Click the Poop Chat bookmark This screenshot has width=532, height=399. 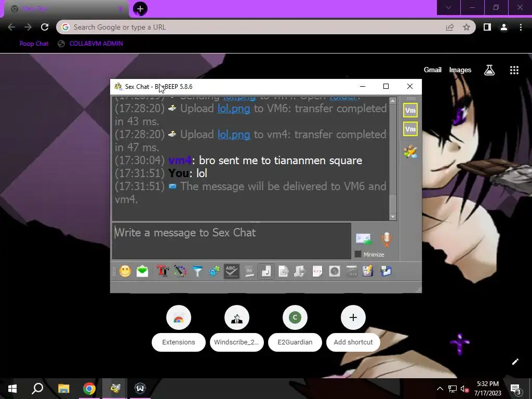pos(34,44)
